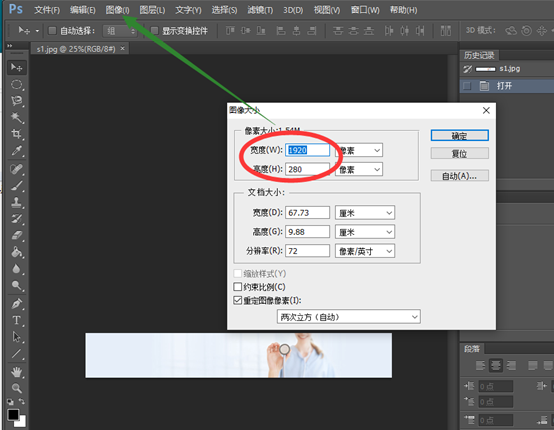Image resolution: width=554 pixels, height=430 pixels.
Task: Select the Pen tool
Action: (x=16, y=304)
